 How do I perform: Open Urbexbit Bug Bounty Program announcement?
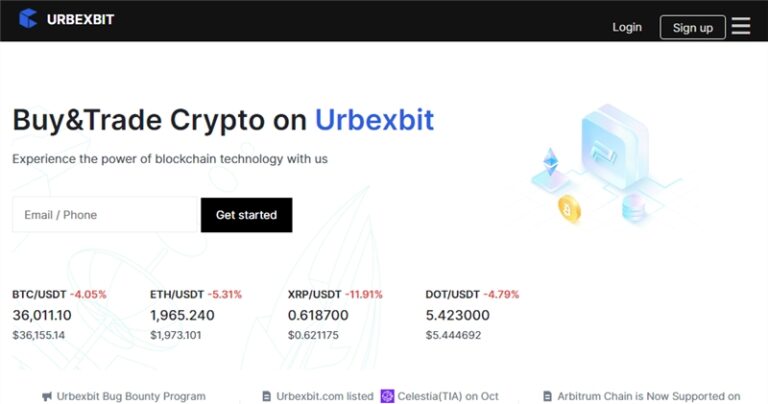(x=131, y=396)
